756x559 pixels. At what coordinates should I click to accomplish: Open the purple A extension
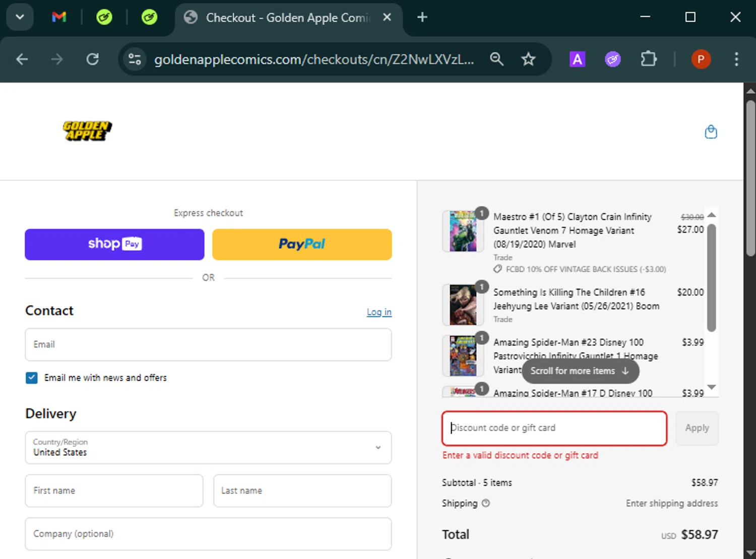(577, 59)
